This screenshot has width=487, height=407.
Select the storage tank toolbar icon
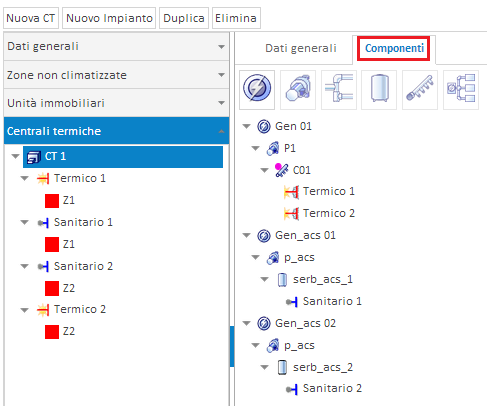(x=379, y=89)
